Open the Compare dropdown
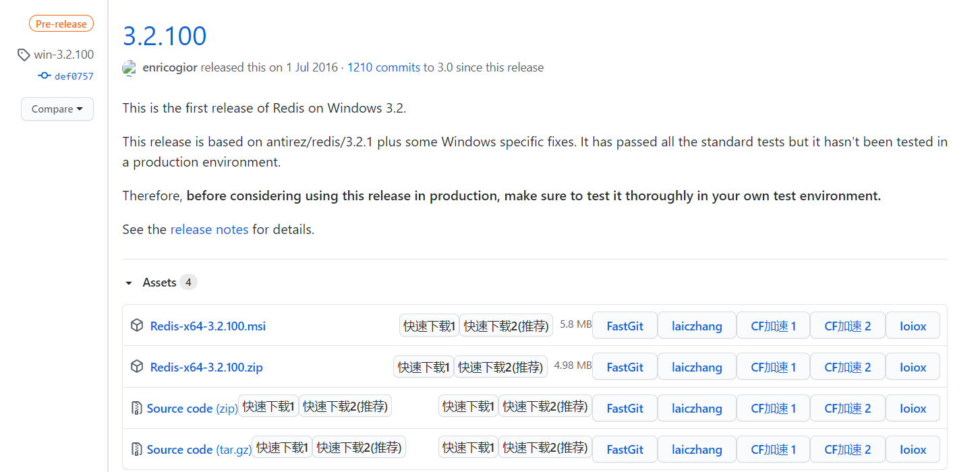Screen dimensions: 980x472 57,109
